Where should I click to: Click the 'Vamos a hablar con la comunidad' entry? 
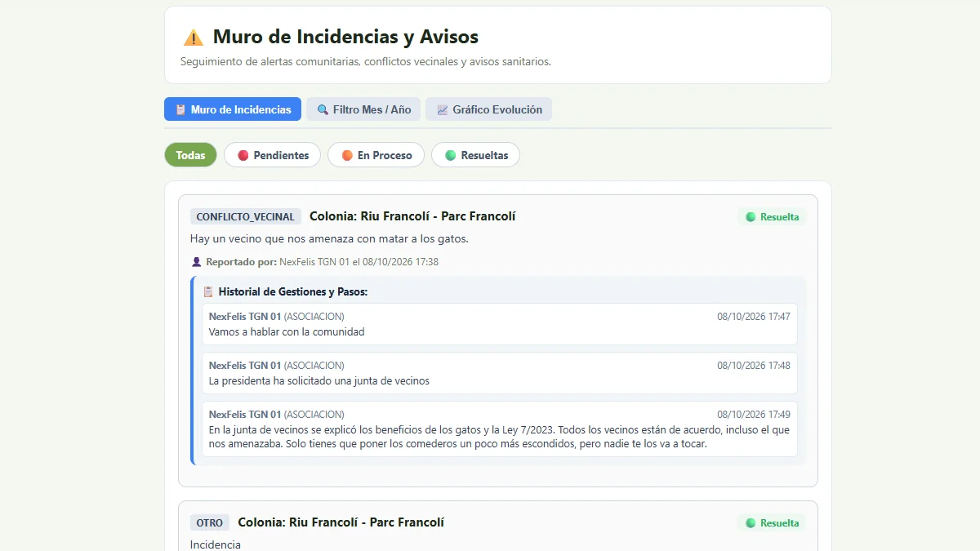499,324
